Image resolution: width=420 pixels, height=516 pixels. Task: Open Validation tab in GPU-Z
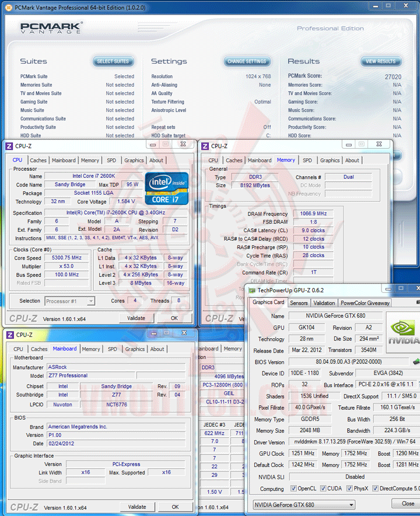324,303
